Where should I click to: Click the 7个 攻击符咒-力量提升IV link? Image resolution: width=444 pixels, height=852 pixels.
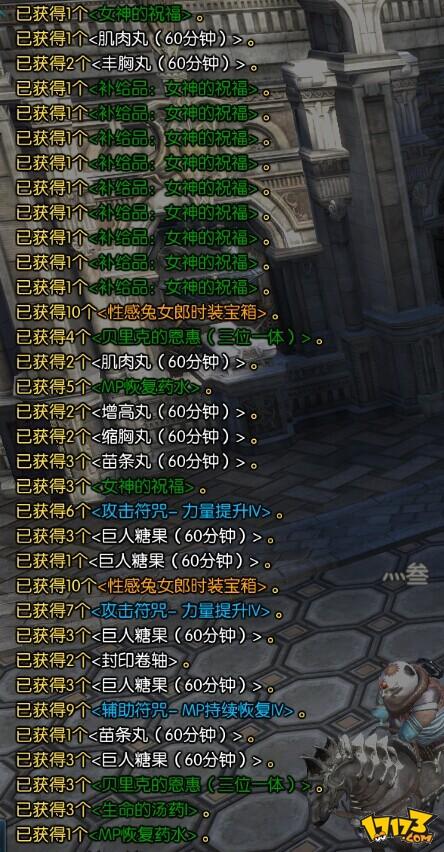[x=182, y=611]
